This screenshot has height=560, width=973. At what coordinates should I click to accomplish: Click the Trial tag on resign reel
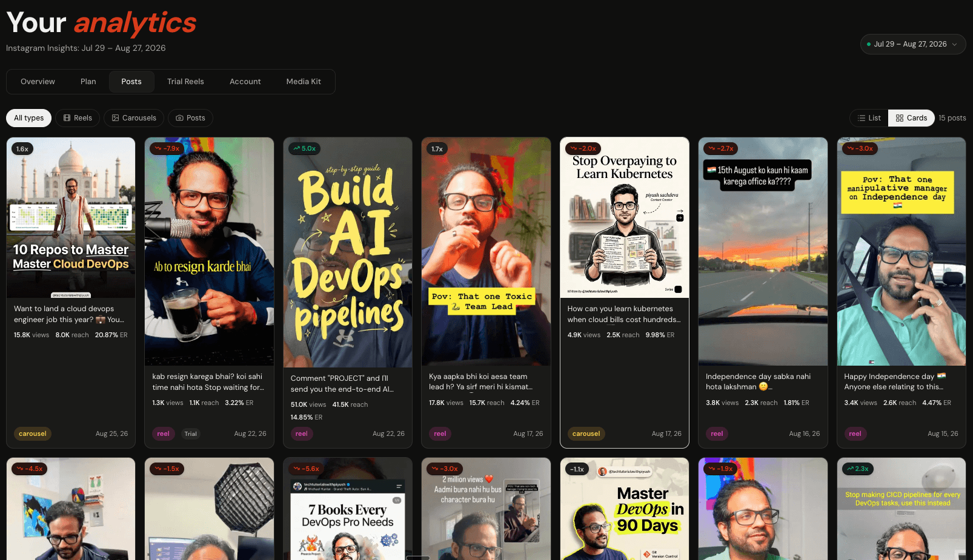[x=190, y=434]
